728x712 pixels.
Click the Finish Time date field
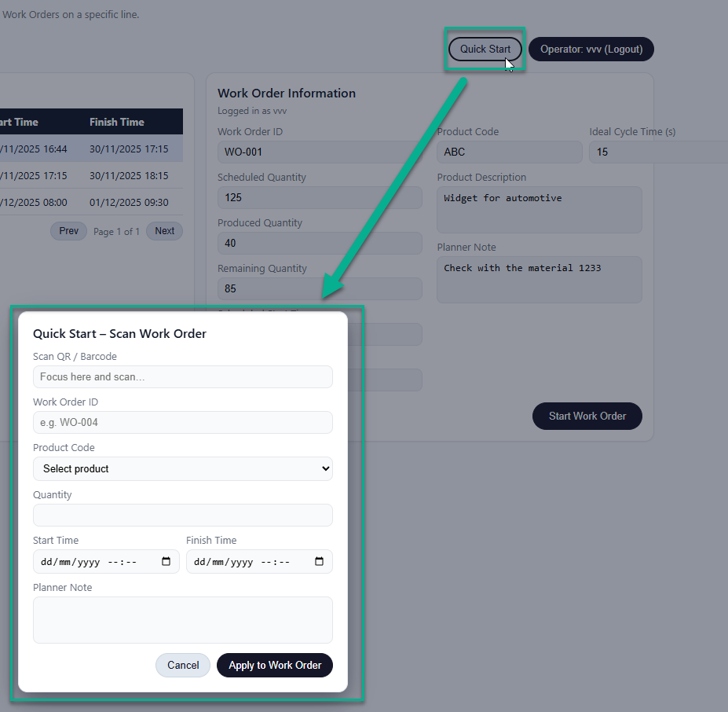247,562
